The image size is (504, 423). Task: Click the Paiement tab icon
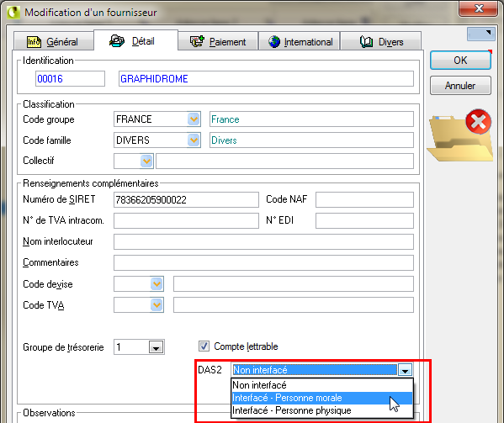pyautogui.click(x=197, y=41)
